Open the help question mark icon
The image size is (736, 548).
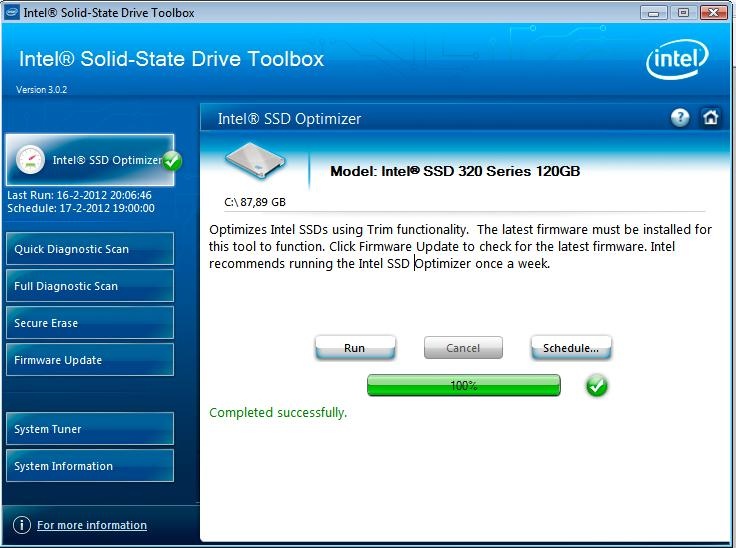pyautogui.click(x=680, y=118)
